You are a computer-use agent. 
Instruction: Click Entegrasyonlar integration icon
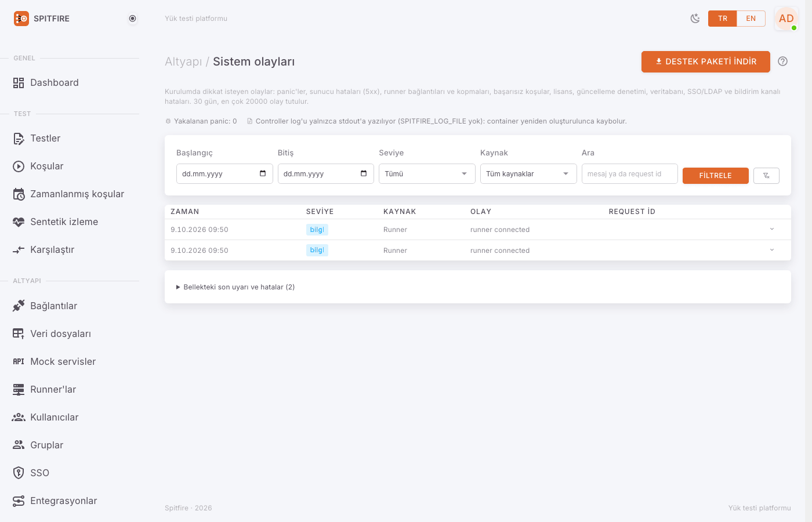19,501
